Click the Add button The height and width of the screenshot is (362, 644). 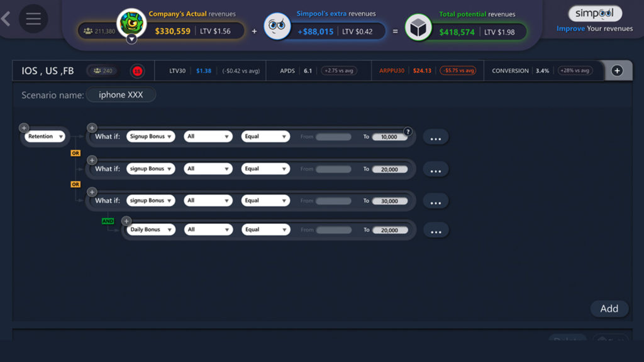[x=609, y=309]
